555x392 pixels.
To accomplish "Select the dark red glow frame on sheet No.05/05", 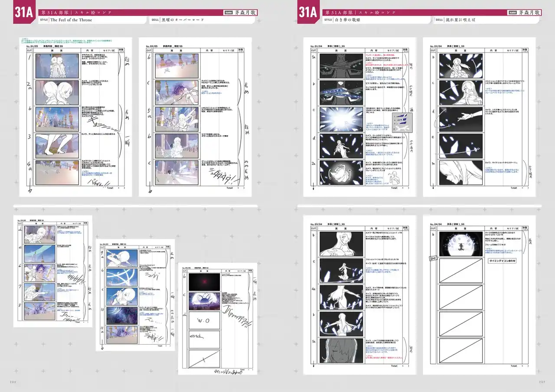I will tap(204, 282).
